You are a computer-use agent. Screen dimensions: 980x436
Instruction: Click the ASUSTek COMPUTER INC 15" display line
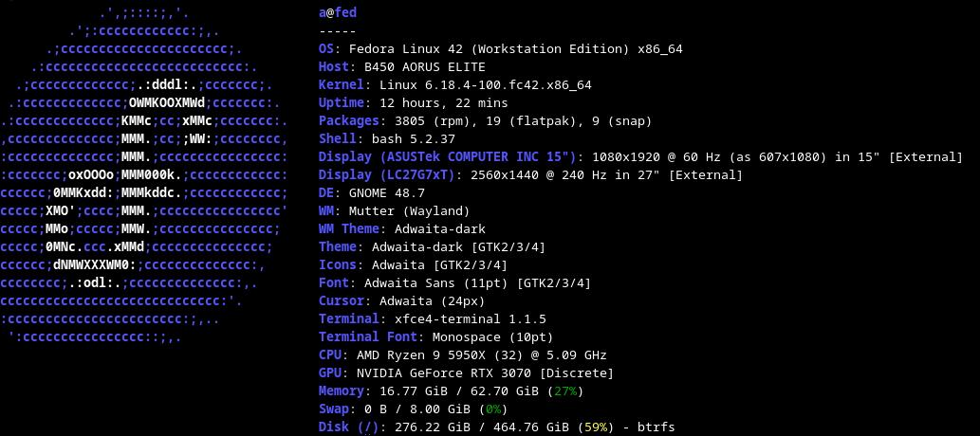(x=640, y=156)
